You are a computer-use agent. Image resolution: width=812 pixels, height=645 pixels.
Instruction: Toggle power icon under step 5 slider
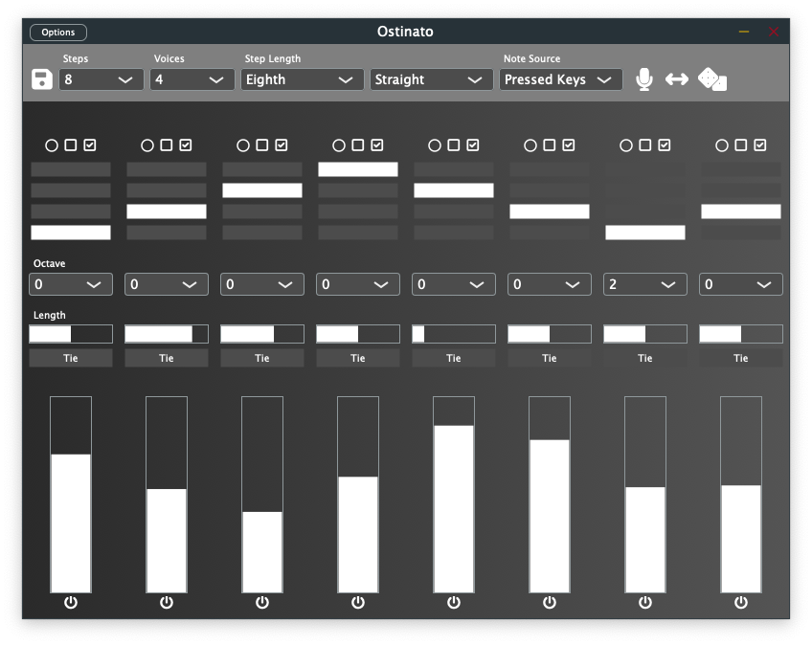pyautogui.click(x=454, y=602)
